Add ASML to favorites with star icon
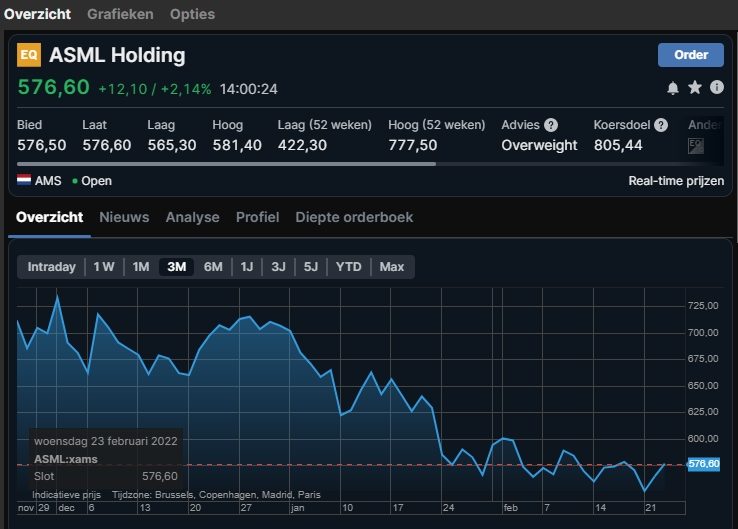Viewport: 738px width, 529px height. (x=695, y=88)
